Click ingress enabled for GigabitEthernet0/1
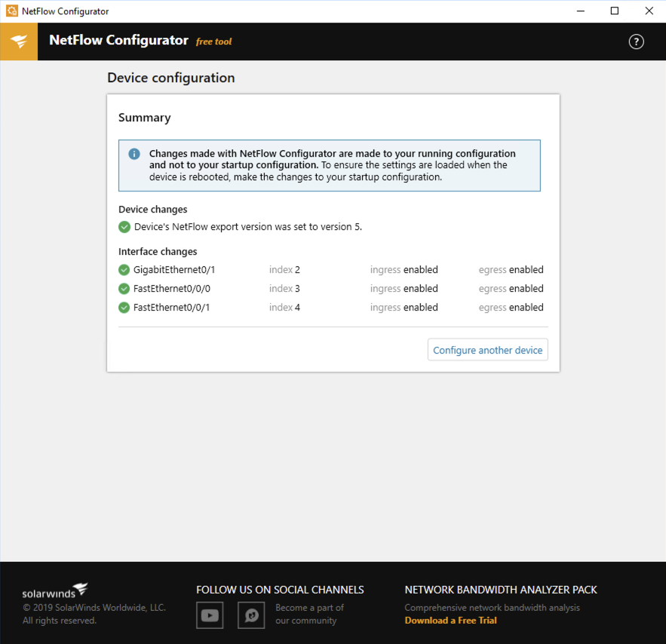Image resolution: width=666 pixels, height=644 pixels. click(x=404, y=270)
